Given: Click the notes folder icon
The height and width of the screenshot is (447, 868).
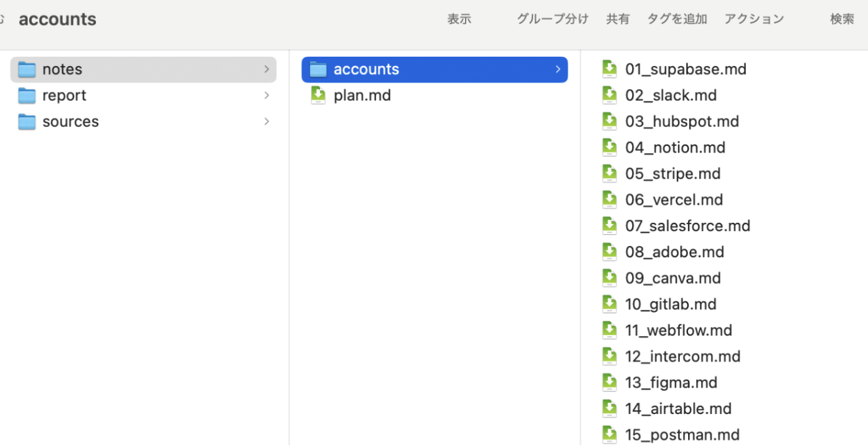Looking at the screenshot, I should coord(27,69).
